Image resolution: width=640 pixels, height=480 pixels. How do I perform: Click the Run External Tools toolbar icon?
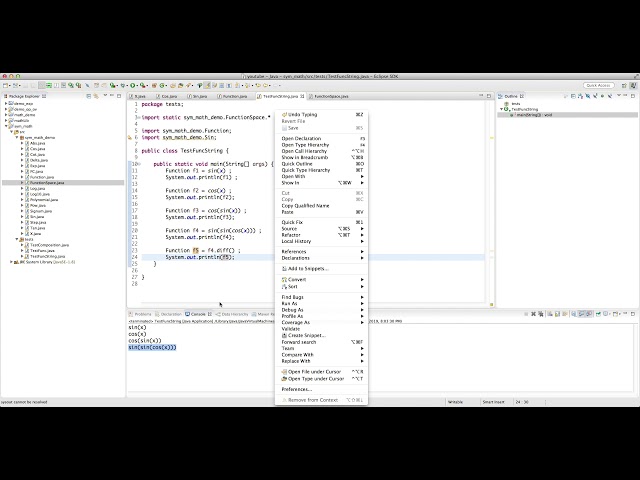[142, 85]
